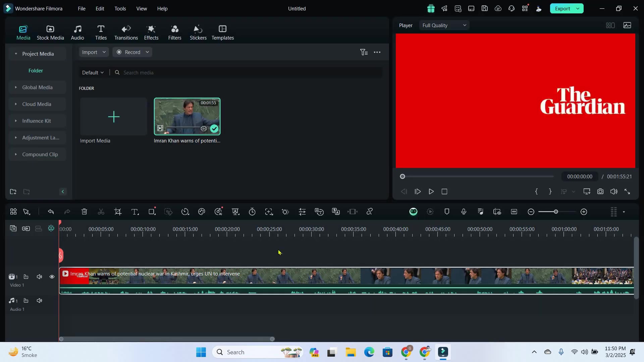Screen dimensions: 644x362
Task: Select the Delete trash icon in timeline toolbar
Action: click(84, 212)
